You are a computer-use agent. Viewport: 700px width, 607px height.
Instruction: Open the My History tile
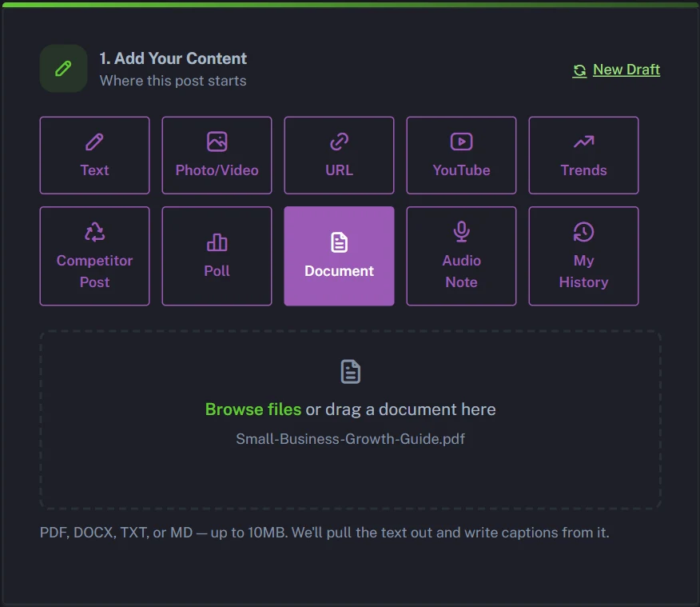pyautogui.click(x=583, y=256)
